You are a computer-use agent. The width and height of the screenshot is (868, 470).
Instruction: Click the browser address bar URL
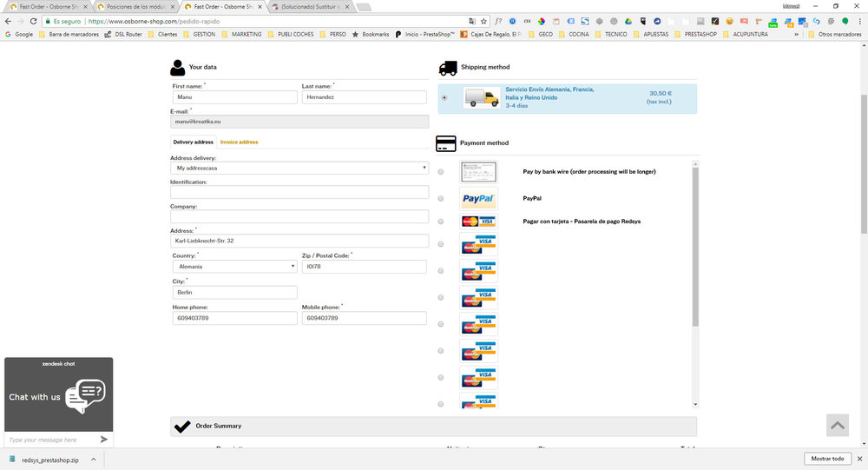pos(154,21)
